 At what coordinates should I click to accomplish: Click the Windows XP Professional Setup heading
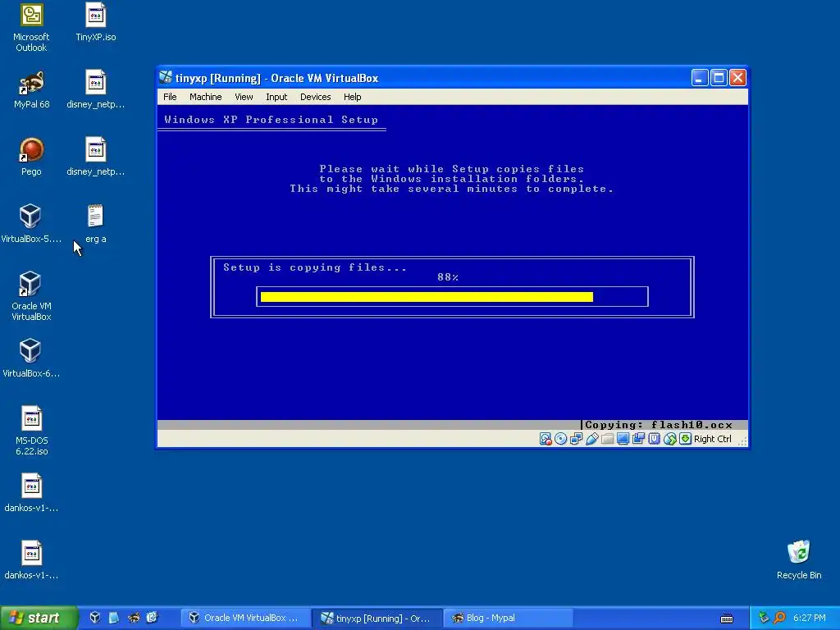(x=271, y=120)
